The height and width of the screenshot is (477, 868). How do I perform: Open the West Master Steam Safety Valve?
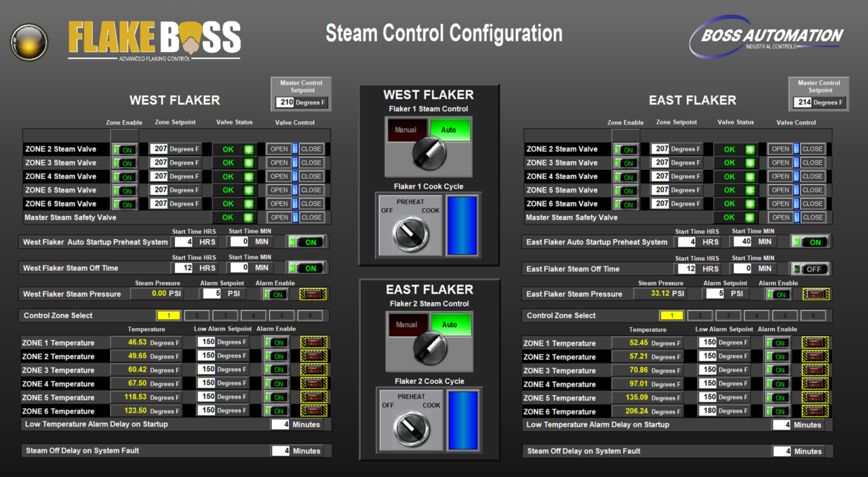tap(279, 217)
